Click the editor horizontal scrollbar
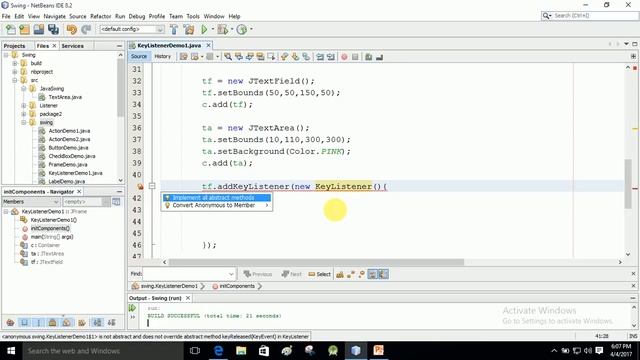 [316, 262]
